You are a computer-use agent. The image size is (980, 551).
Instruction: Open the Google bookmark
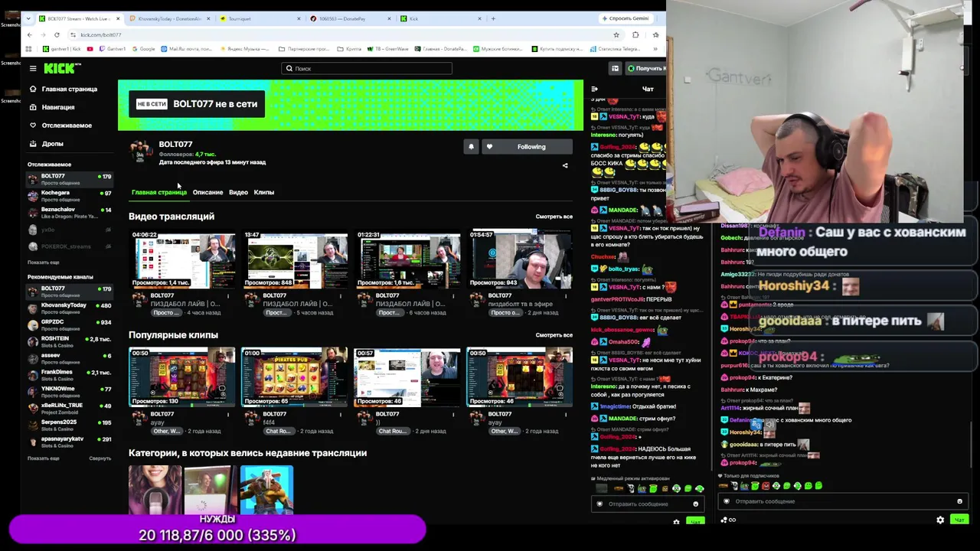144,49
